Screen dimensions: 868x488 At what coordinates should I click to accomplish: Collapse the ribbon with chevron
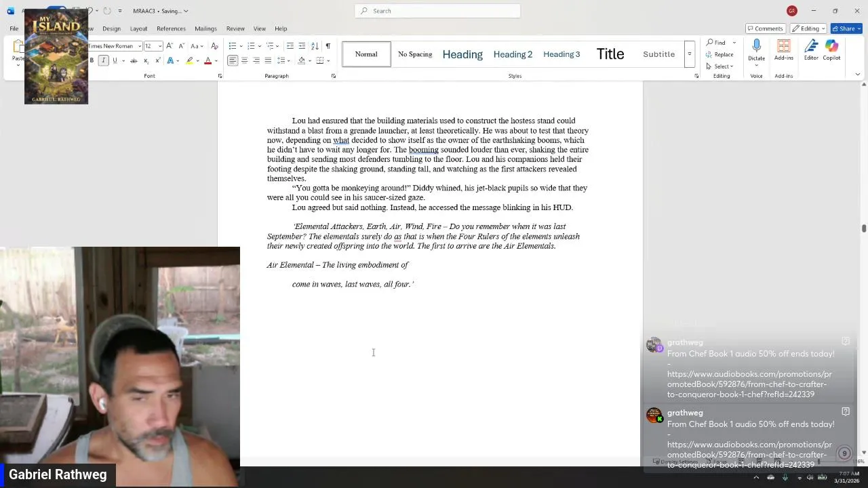tap(858, 75)
